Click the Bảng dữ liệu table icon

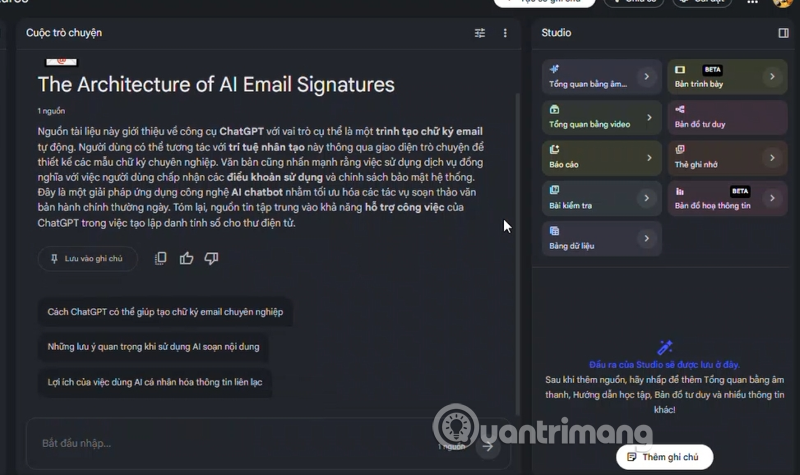pyautogui.click(x=554, y=231)
